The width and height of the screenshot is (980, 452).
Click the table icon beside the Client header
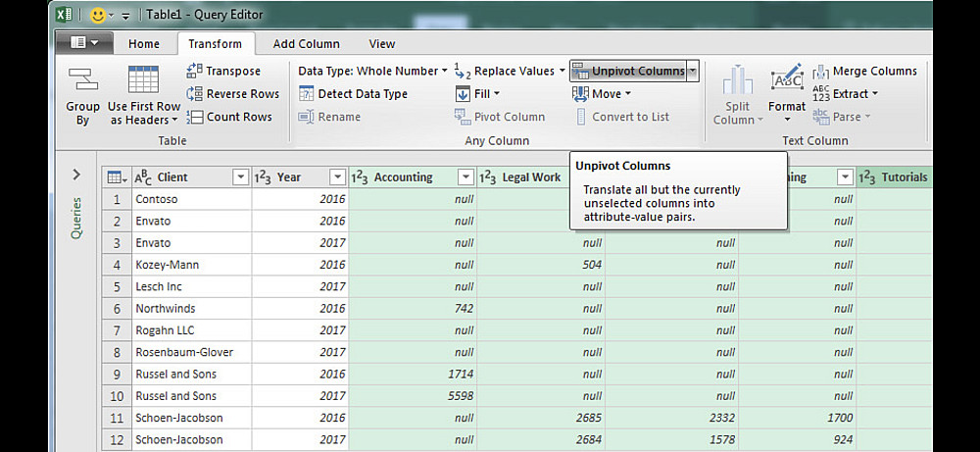[x=116, y=177]
